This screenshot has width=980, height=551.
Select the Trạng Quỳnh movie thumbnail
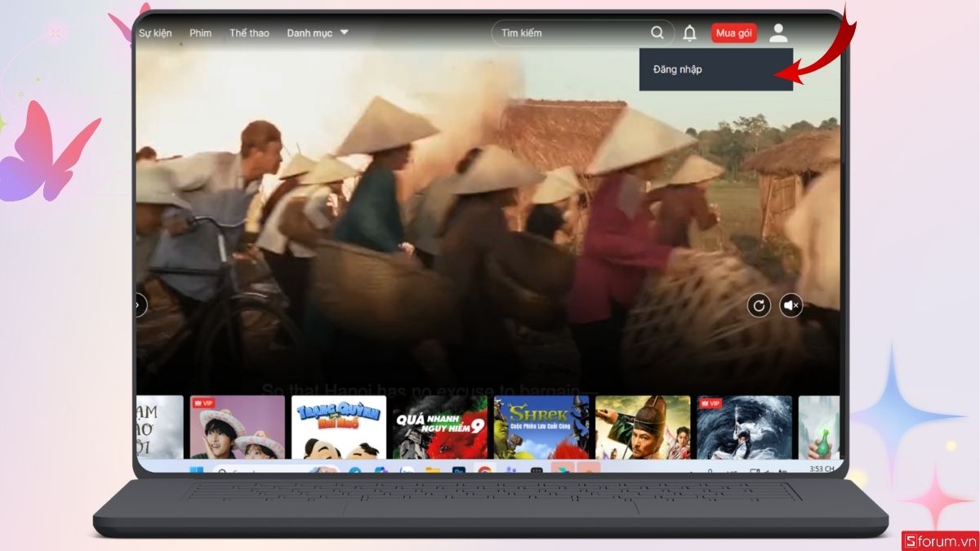[339, 427]
